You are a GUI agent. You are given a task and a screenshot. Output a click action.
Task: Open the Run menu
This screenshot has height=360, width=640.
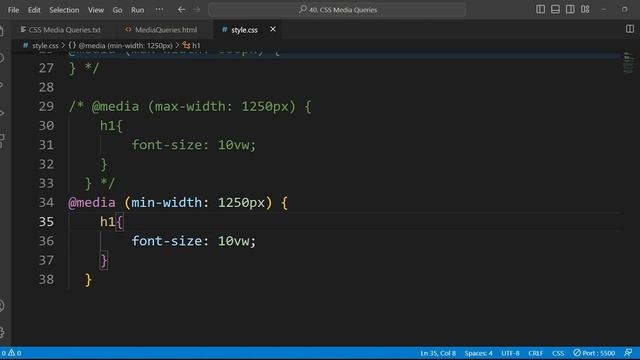coord(138,10)
